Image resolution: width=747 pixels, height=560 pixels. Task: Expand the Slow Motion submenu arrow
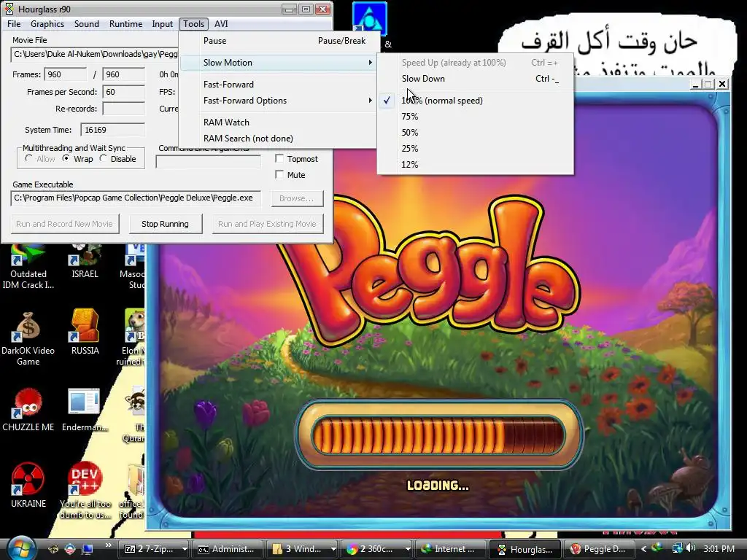coord(370,63)
